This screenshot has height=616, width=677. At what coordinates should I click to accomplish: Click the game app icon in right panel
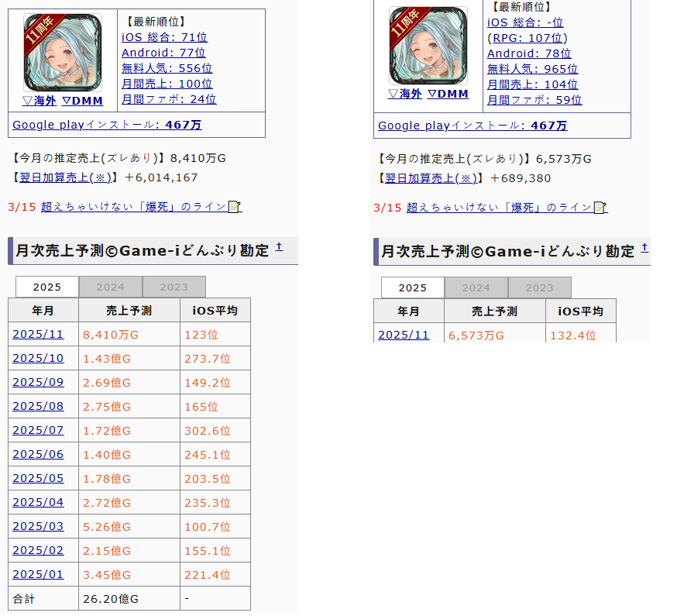[428, 46]
